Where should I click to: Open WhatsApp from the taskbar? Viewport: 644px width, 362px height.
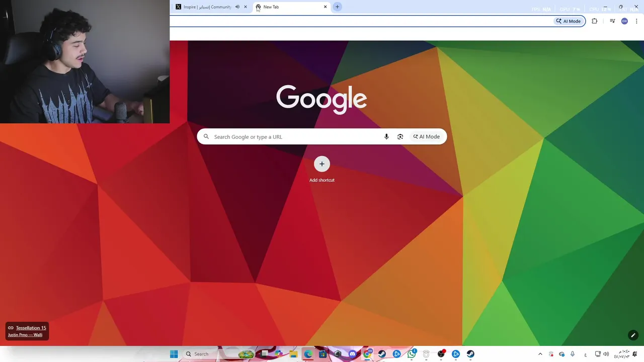[412, 354]
